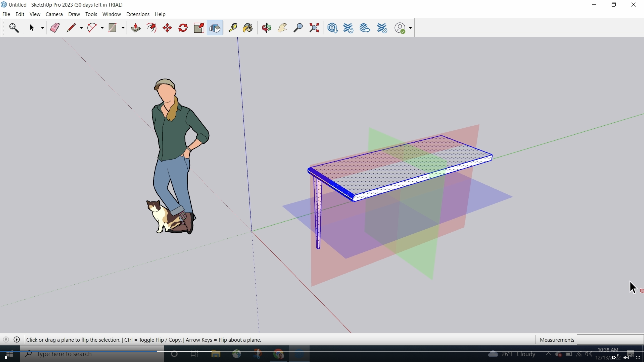644x362 pixels.
Task: Select the Move tool
Action: [167, 28]
